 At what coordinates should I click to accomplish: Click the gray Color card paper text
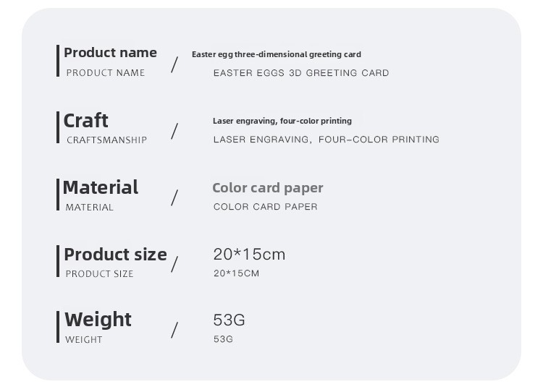tap(268, 188)
